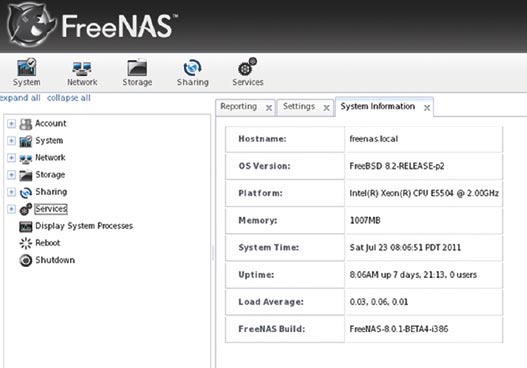
Task: Select the highlighted Services tree label
Action: point(51,209)
